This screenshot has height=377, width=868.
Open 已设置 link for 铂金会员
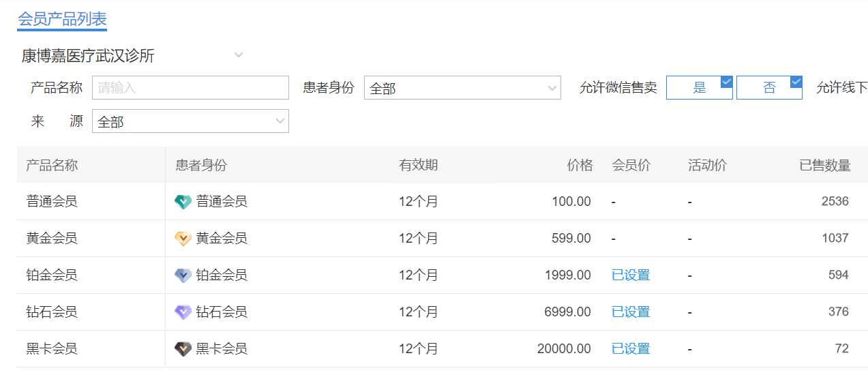631,275
